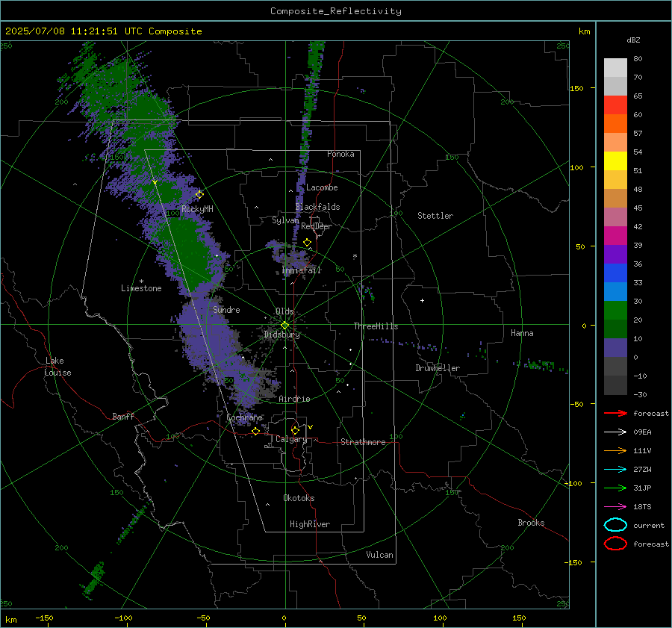Click the Okotoks city label
The height and width of the screenshot is (628, 672).
coord(299,498)
